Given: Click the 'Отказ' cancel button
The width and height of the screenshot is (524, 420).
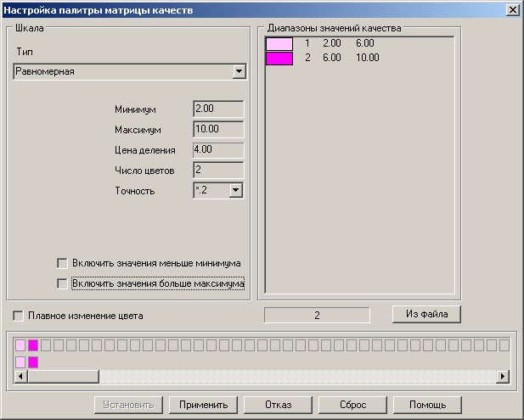Looking at the screenshot, I should click(x=278, y=405).
